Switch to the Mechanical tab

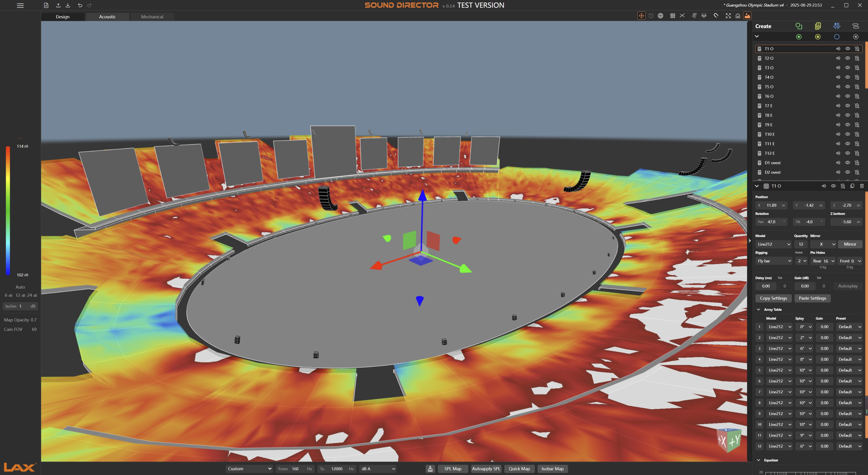(x=152, y=17)
